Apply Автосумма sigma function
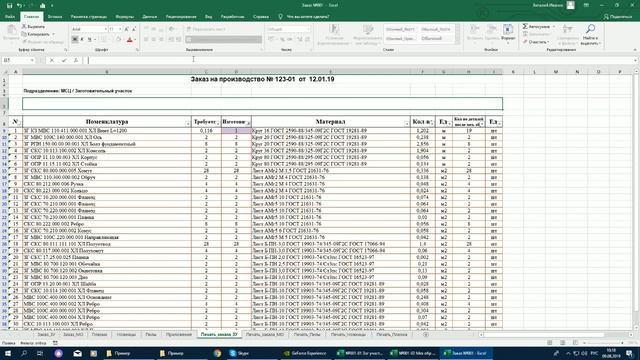The width and height of the screenshot is (640, 360). point(536,27)
